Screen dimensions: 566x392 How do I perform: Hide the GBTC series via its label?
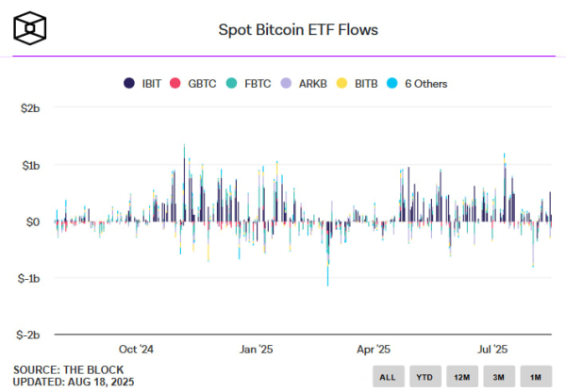click(202, 84)
